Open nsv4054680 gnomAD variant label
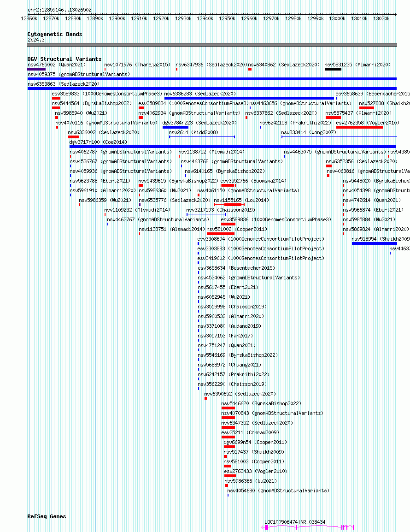Image resolution: width=410 pixels, height=532 pixels. point(278,491)
